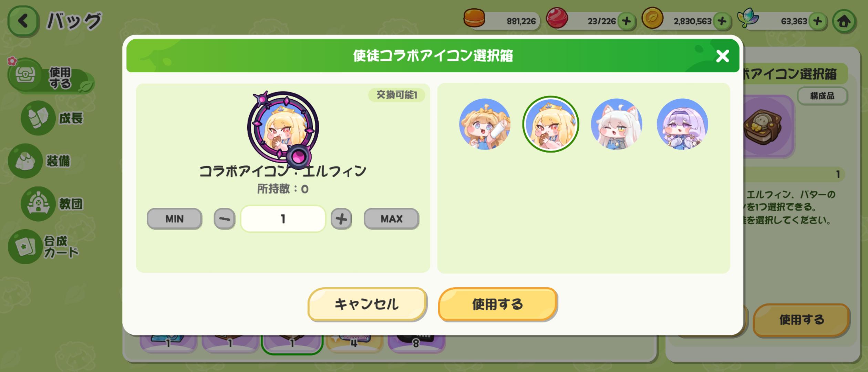
Task: Select the blonde girl waving collab icon
Action: click(485, 124)
